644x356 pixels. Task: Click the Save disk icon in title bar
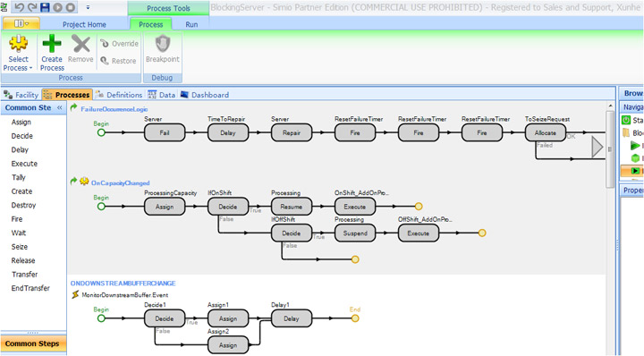coord(45,7)
